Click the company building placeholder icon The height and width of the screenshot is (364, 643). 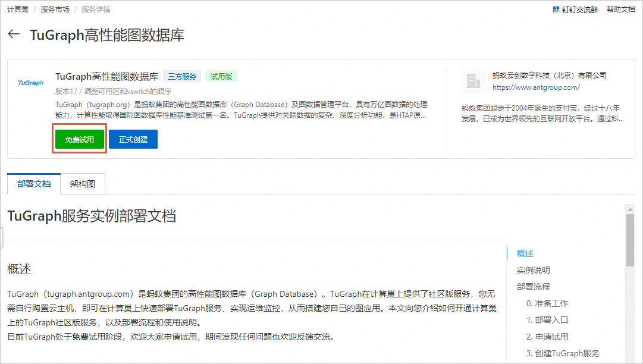click(473, 81)
